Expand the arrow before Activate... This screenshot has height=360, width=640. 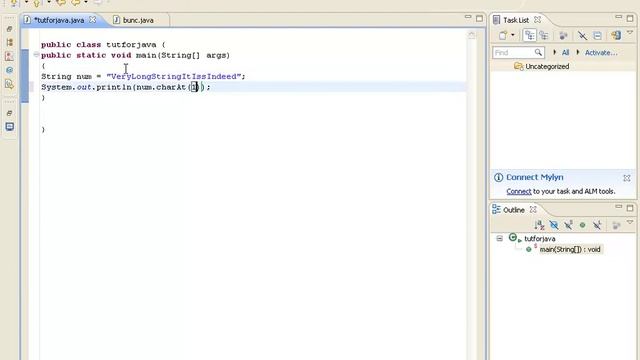(578, 52)
